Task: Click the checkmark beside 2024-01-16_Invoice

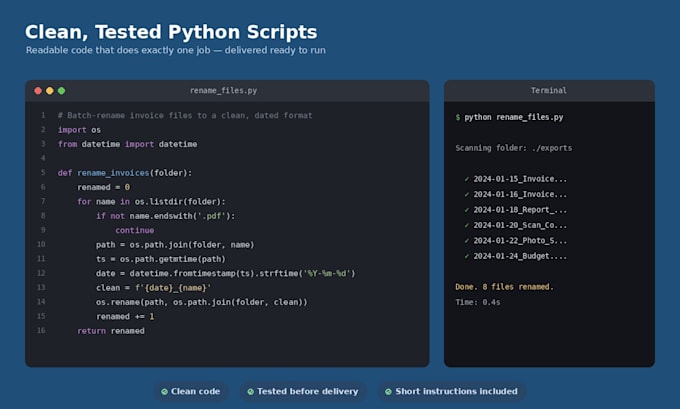Action: pos(467,194)
